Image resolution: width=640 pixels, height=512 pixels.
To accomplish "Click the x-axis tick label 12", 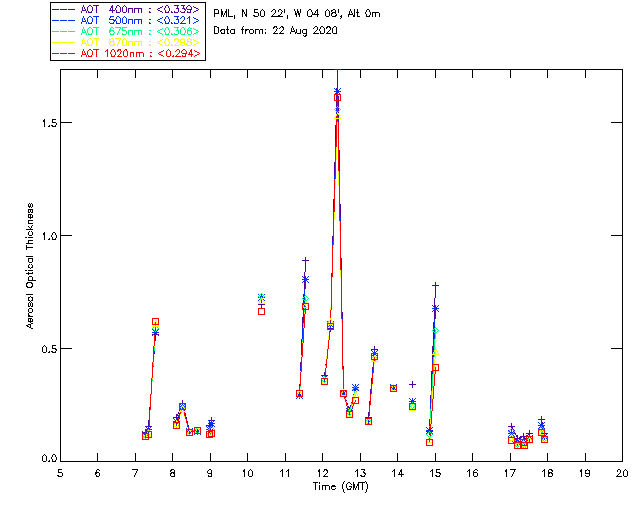I will tap(323, 473).
